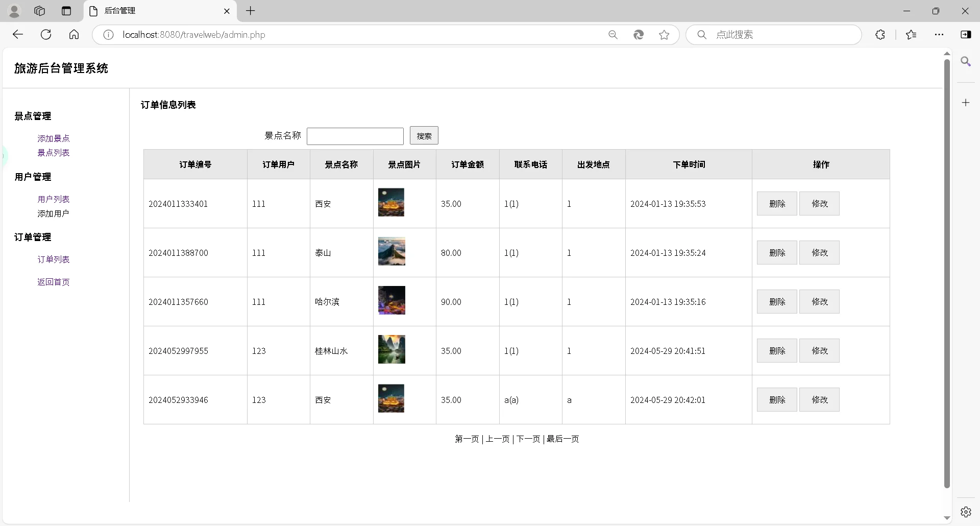Image resolution: width=980 pixels, height=526 pixels.
Task: Open the Copilot sidebar
Action: 966,35
